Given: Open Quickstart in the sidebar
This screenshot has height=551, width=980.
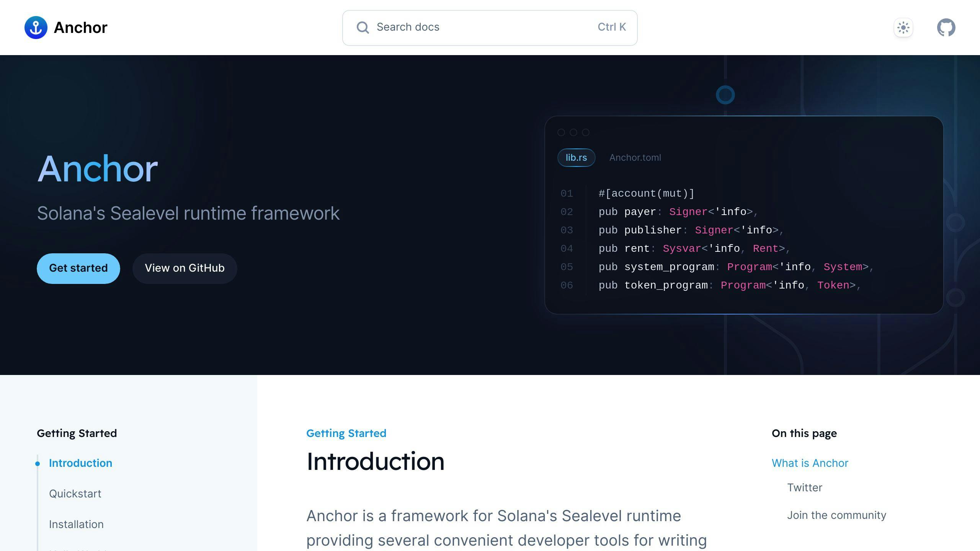Looking at the screenshot, I should [75, 494].
